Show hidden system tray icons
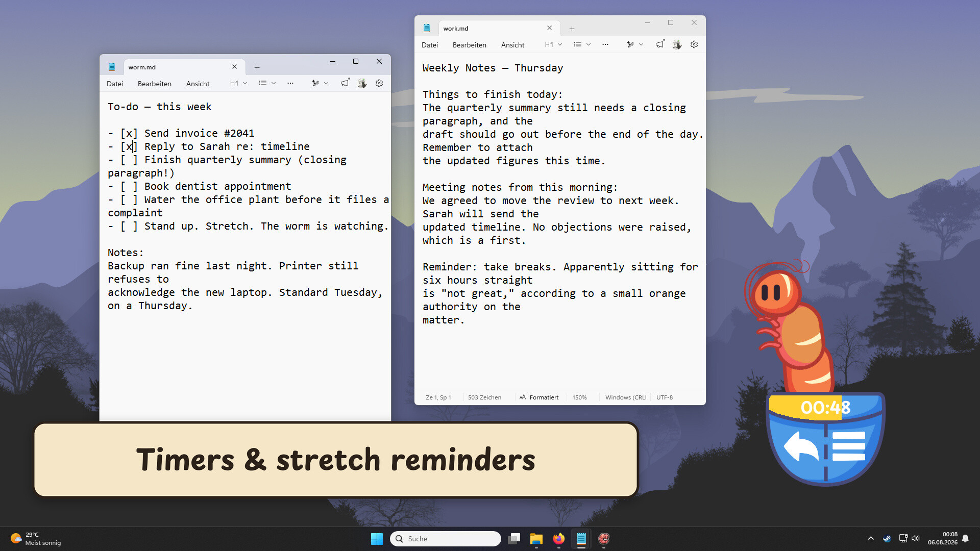Viewport: 980px width, 551px height. coord(871,539)
